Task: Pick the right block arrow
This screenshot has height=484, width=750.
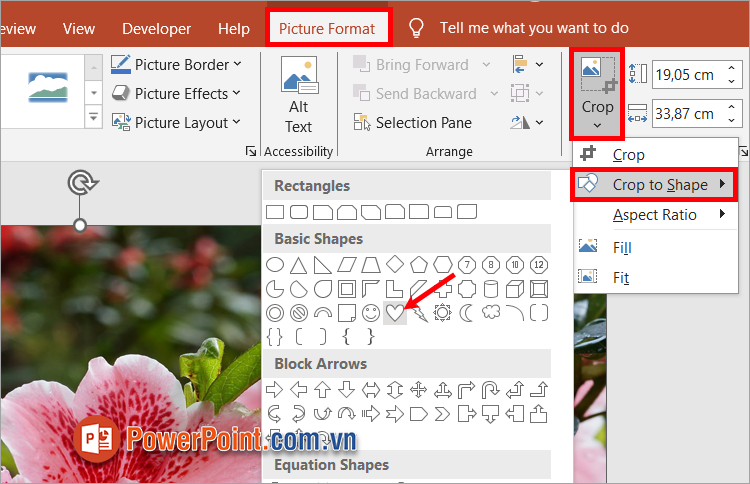Action: 275,390
